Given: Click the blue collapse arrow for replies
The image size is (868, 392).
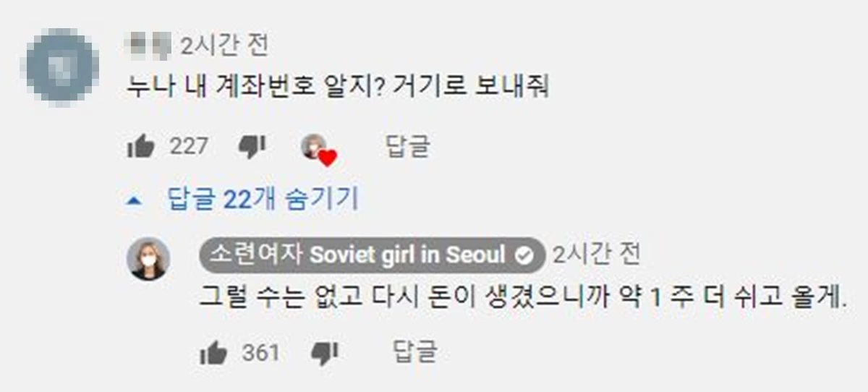Looking at the screenshot, I should 133,200.
